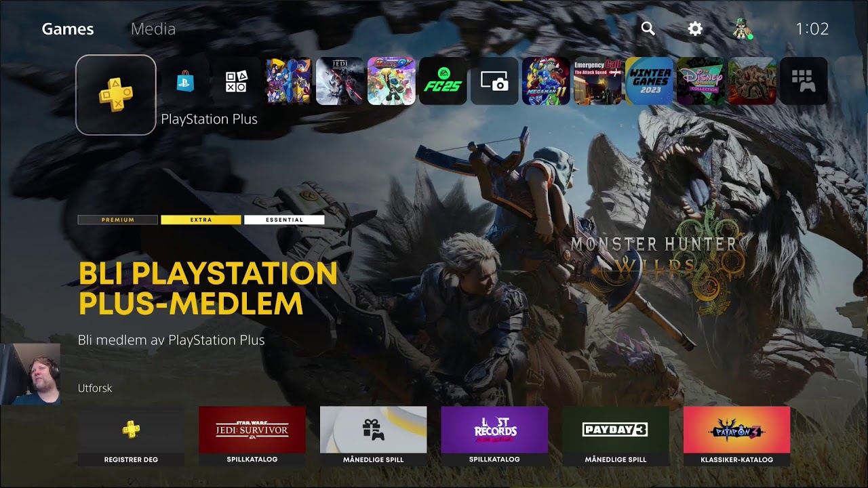
Task: Open the search magnifier icon
Action: click(x=648, y=28)
